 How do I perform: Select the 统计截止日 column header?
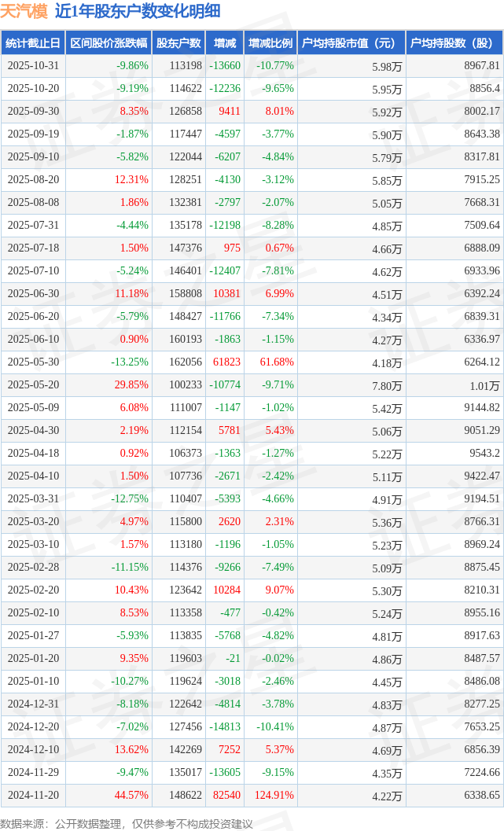click(x=33, y=43)
